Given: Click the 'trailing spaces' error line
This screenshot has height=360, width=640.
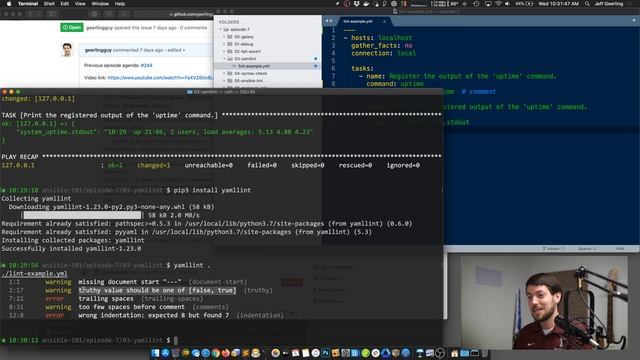Looking at the screenshot, I should 106,298.
